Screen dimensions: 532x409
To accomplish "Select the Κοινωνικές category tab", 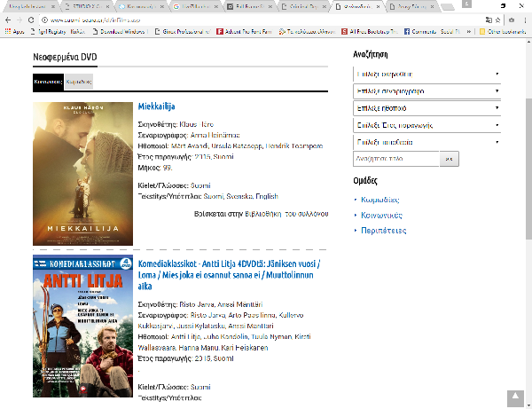I will pos(48,82).
